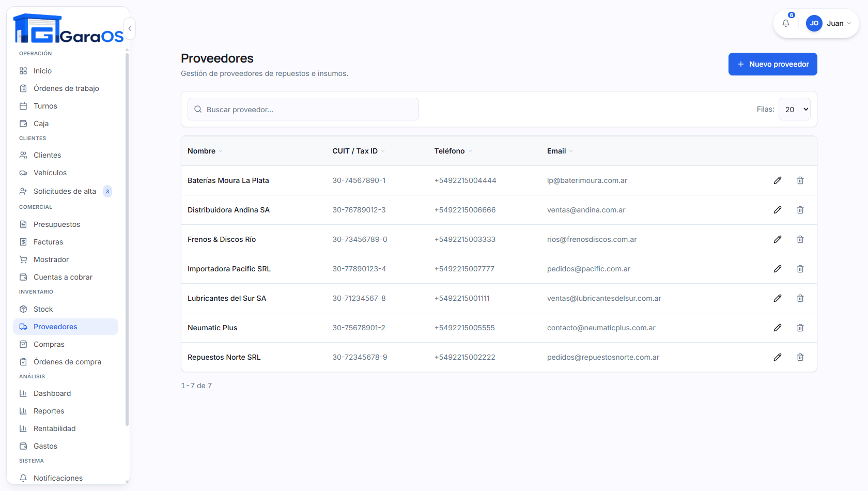Viewport: 868px width, 491px height.
Task: Open the Juan user menu
Action: click(829, 23)
